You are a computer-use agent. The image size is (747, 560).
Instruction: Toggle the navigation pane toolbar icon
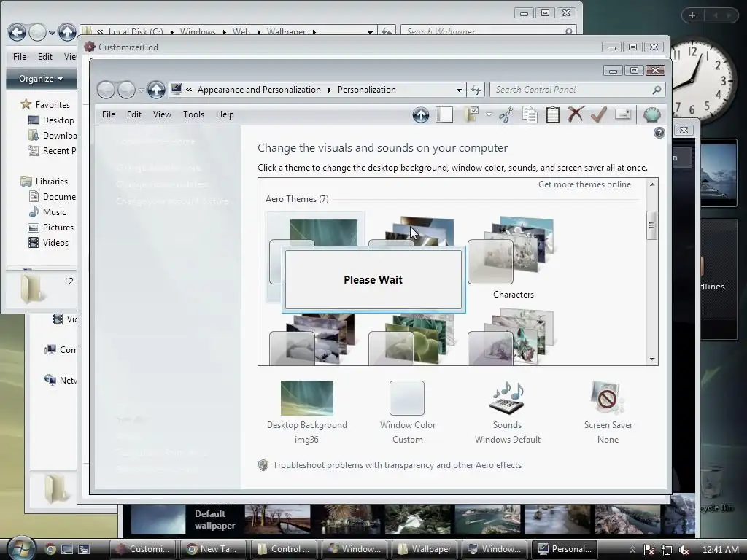point(444,114)
